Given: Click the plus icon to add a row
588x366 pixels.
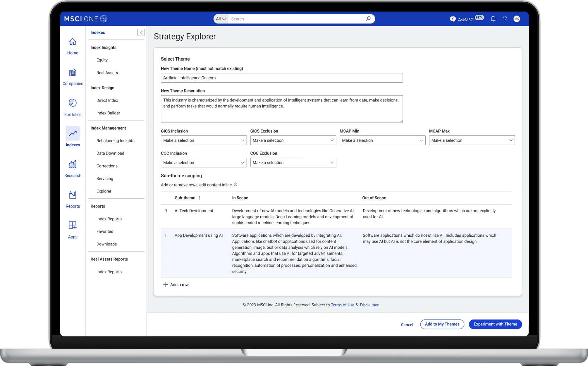Looking at the screenshot, I should (166, 285).
